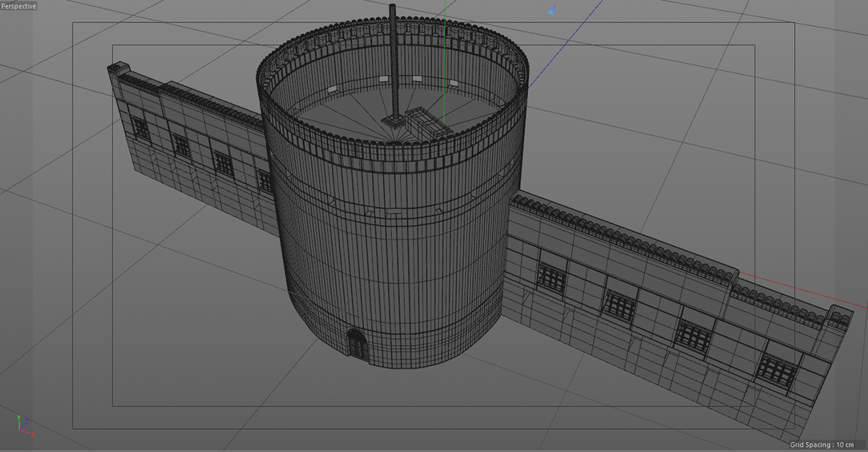Select the arched door at the tower base
Screen dimensions: 868x452
[x=357, y=344]
